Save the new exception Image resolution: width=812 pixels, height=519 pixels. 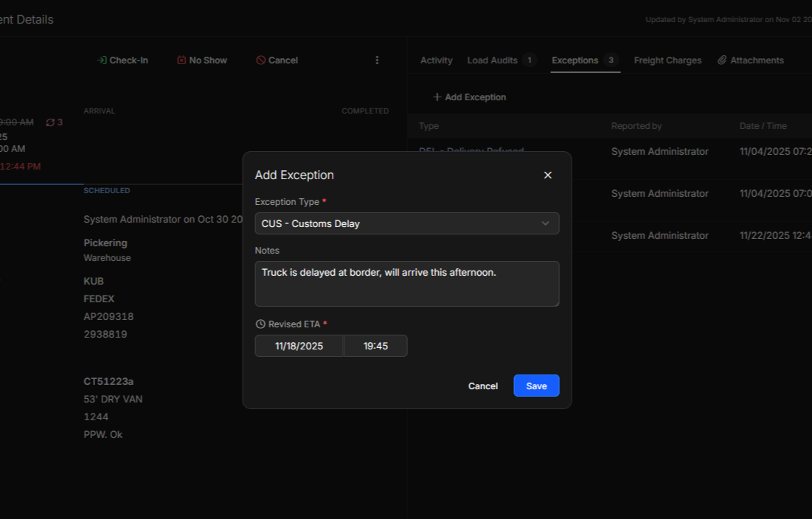pos(536,386)
